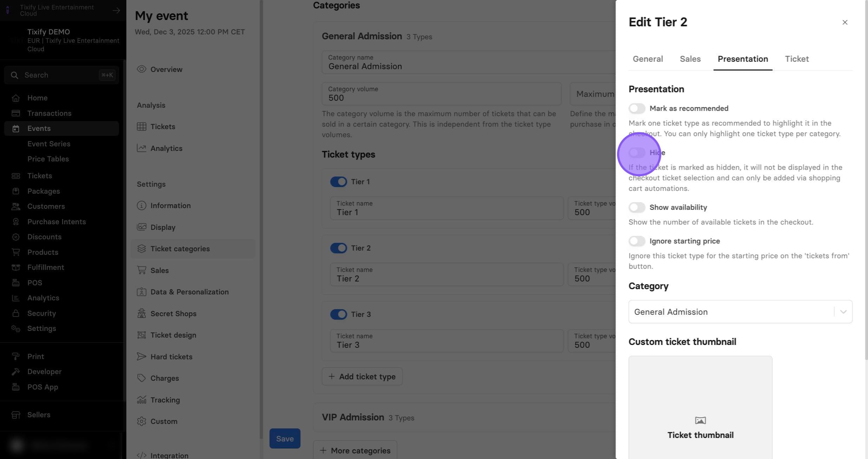Viewport: 868px width, 459px height.
Task: Focus the Search field in sidebar
Action: coord(61,75)
